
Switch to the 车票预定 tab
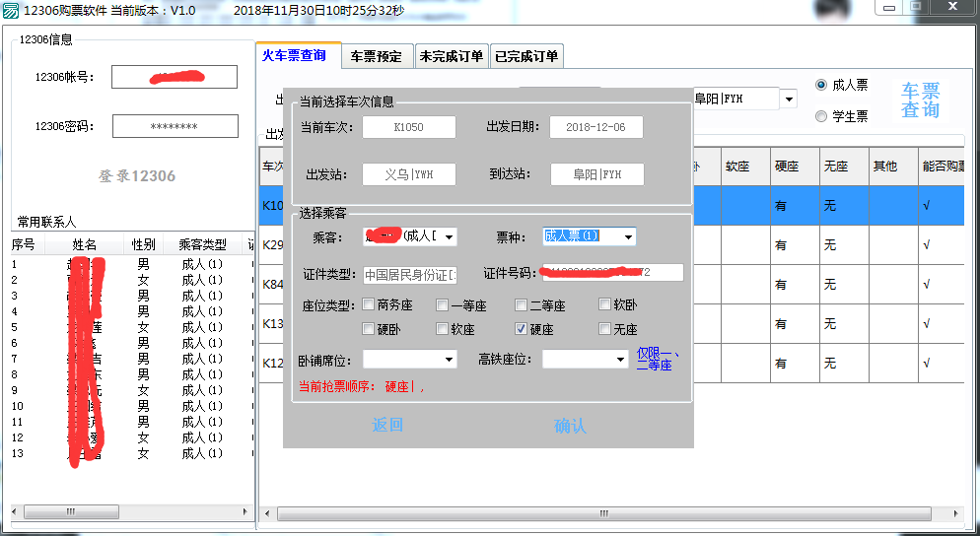pos(377,56)
